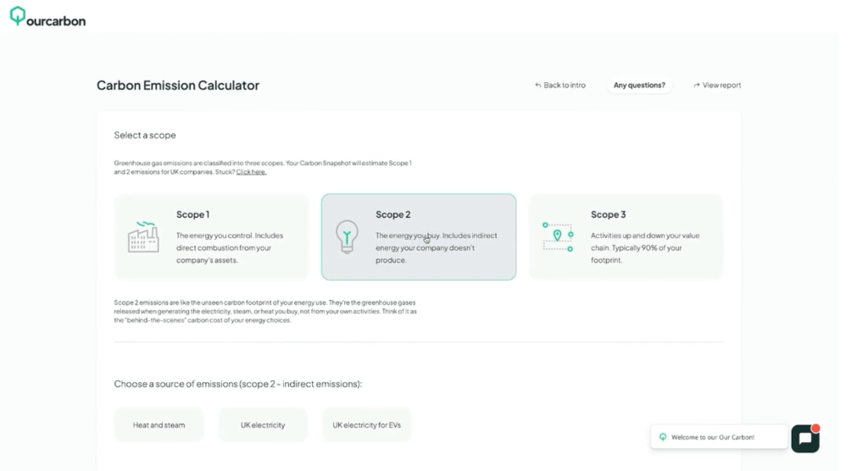Click the factory icon in Scope 1
This screenshot has width=868, height=471.
pos(143,236)
